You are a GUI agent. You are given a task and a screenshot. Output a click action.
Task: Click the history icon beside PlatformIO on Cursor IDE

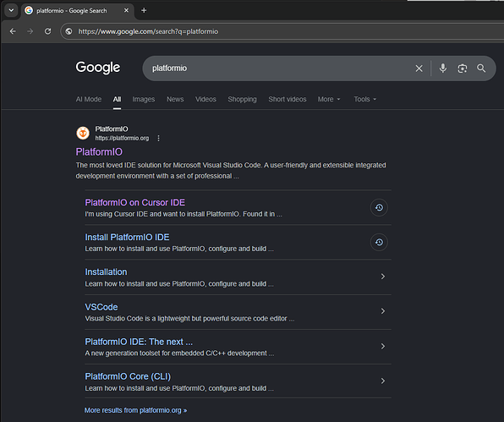coord(379,208)
